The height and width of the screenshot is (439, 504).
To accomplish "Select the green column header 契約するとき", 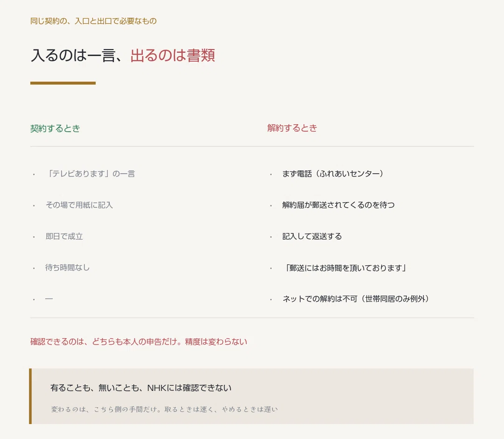I will click(55, 128).
